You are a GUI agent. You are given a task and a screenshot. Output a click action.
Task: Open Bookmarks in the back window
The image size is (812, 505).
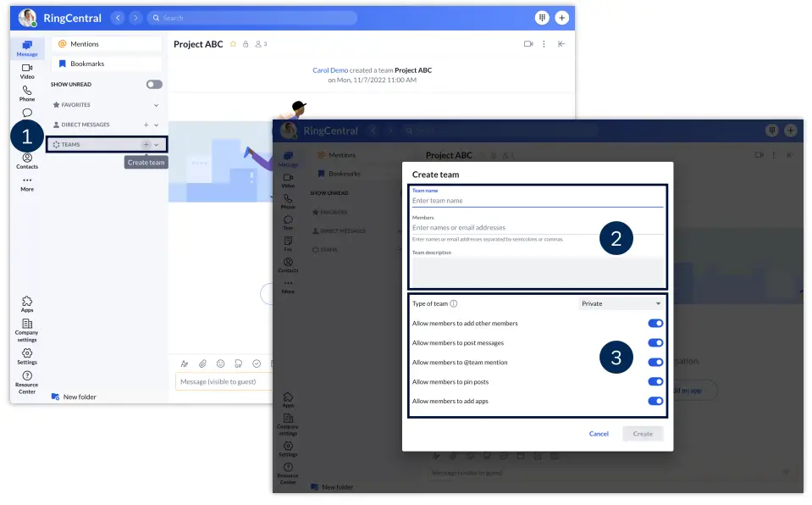pos(107,64)
